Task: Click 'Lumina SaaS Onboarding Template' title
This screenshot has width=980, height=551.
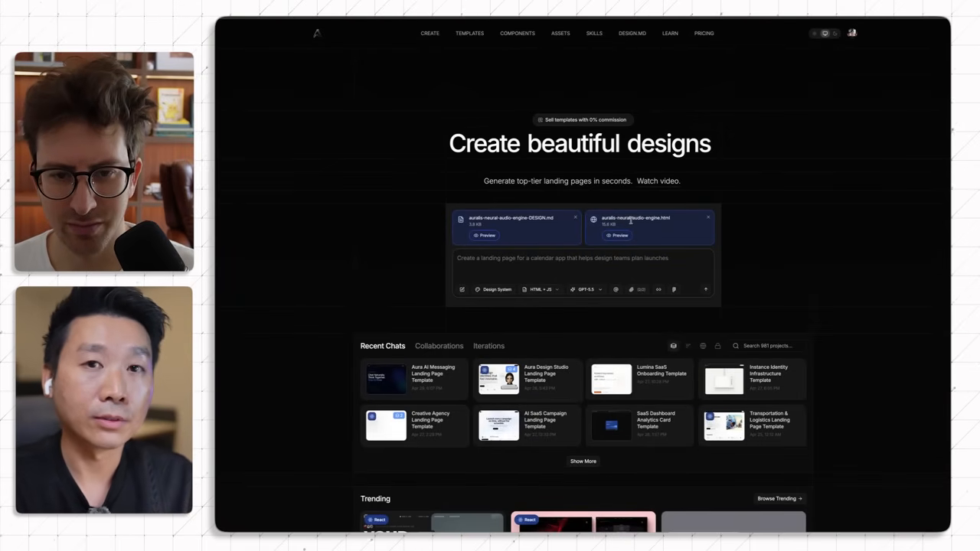Action: point(661,370)
